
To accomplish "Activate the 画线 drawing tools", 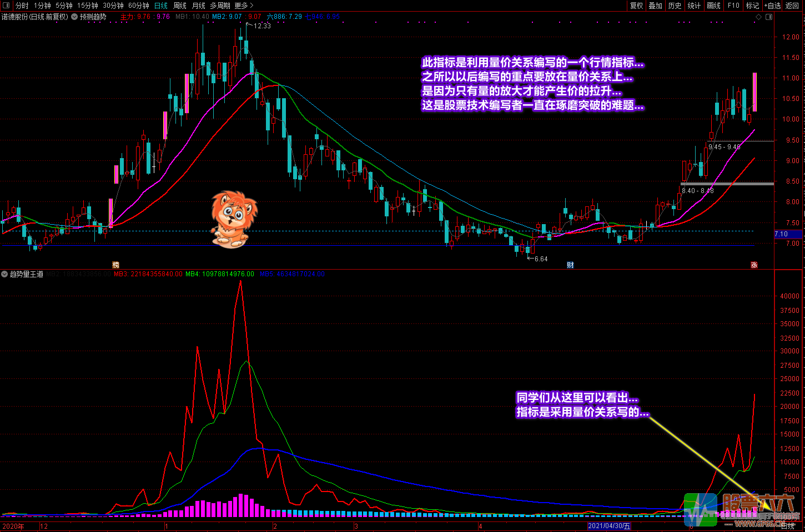I will [x=714, y=6].
